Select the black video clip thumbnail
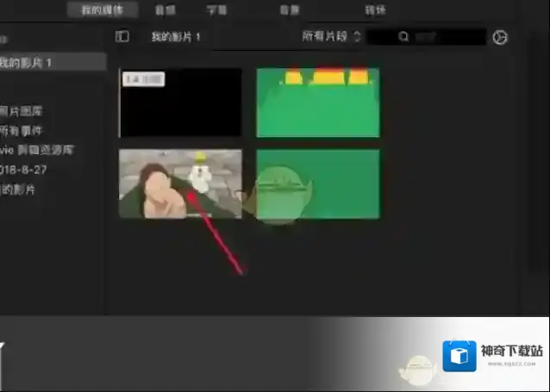The width and height of the screenshot is (550, 392). [x=180, y=103]
